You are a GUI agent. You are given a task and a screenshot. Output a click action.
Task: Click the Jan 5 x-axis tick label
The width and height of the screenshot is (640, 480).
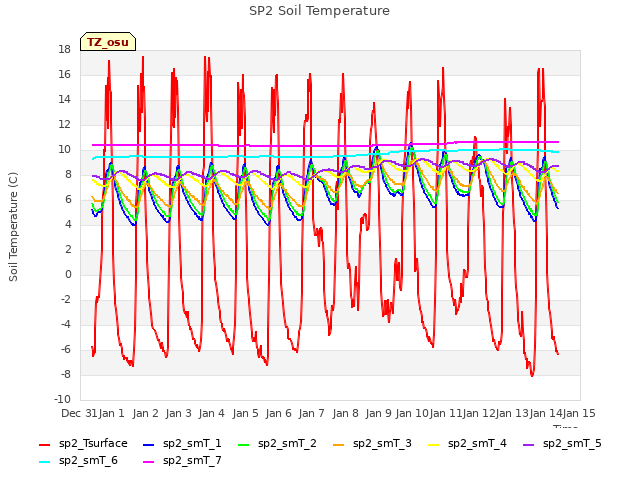[245, 413]
